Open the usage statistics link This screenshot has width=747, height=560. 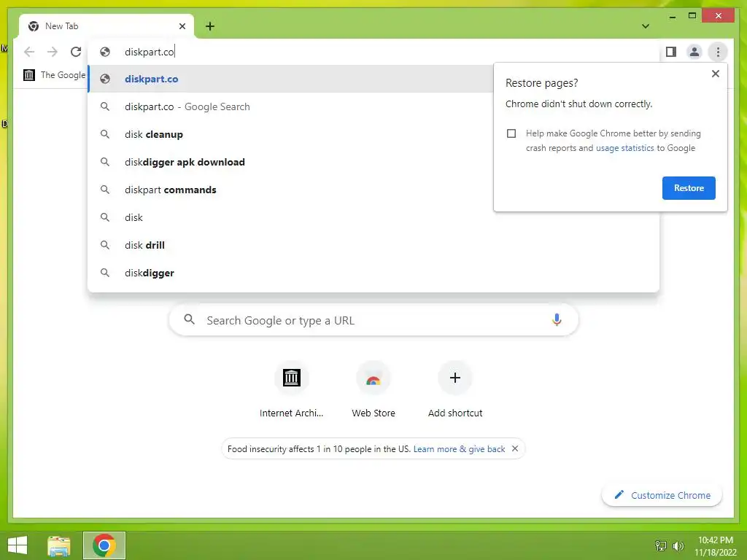click(x=624, y=148)
